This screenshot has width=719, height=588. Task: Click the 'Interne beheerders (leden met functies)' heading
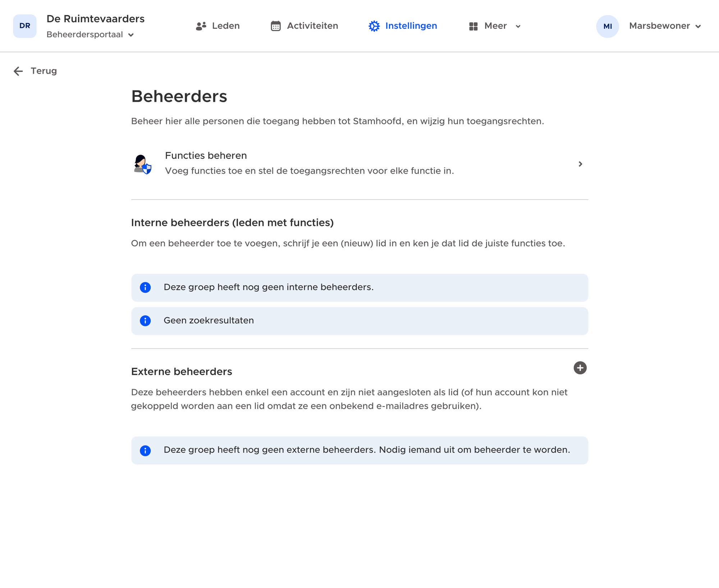(x=232, y=223)
